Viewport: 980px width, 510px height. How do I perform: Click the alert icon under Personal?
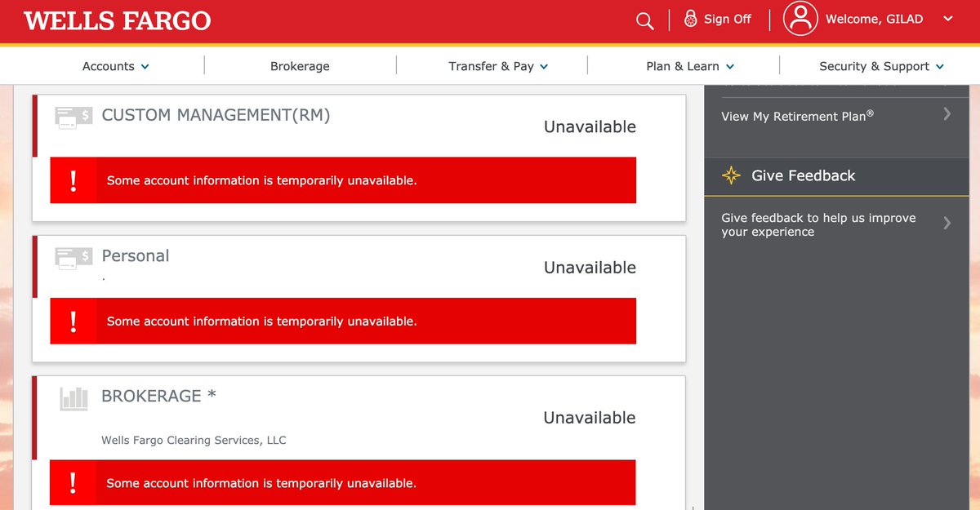[73, 321]
